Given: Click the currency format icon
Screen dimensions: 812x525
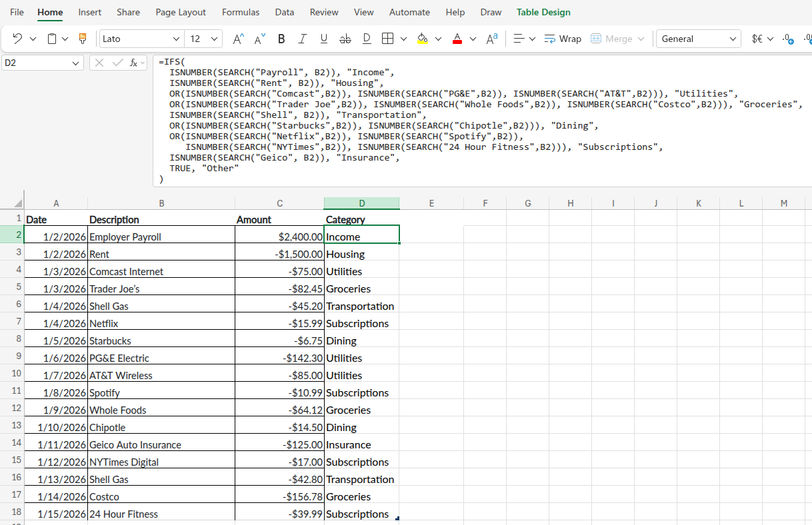Looking at the screenshot, I should 757,39.
